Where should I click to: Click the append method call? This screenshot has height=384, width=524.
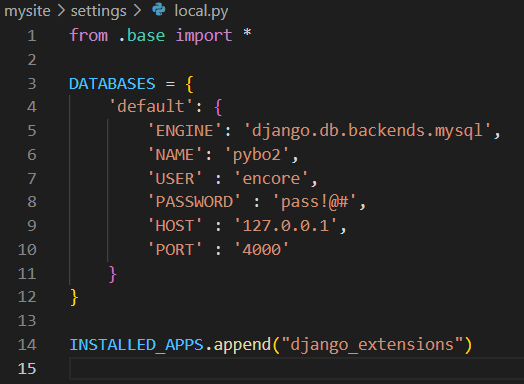click(x=242, y=346)
